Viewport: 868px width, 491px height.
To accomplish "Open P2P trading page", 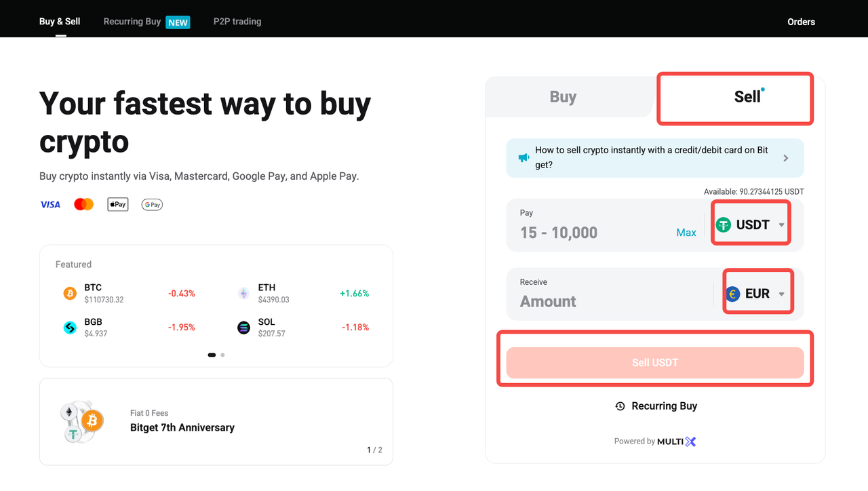I will pyautogui.click(x=237, y=22).
